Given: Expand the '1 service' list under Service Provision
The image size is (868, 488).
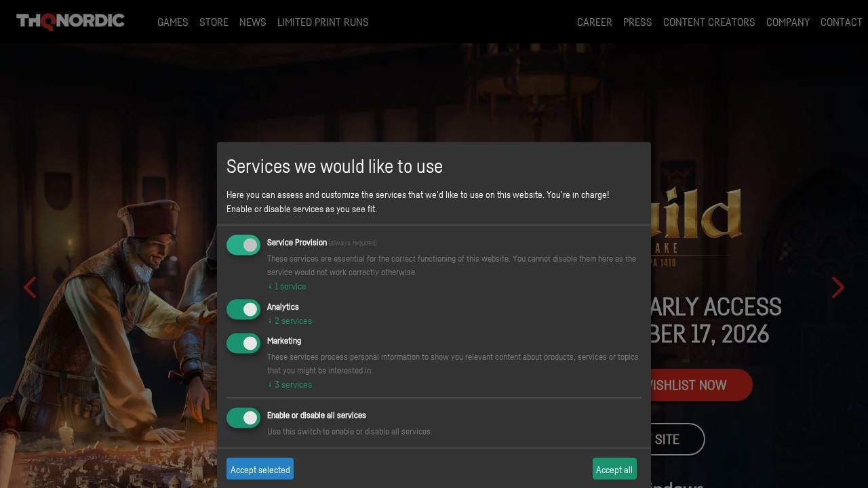Looking at the screenshot, I should [x=287, y=287].
